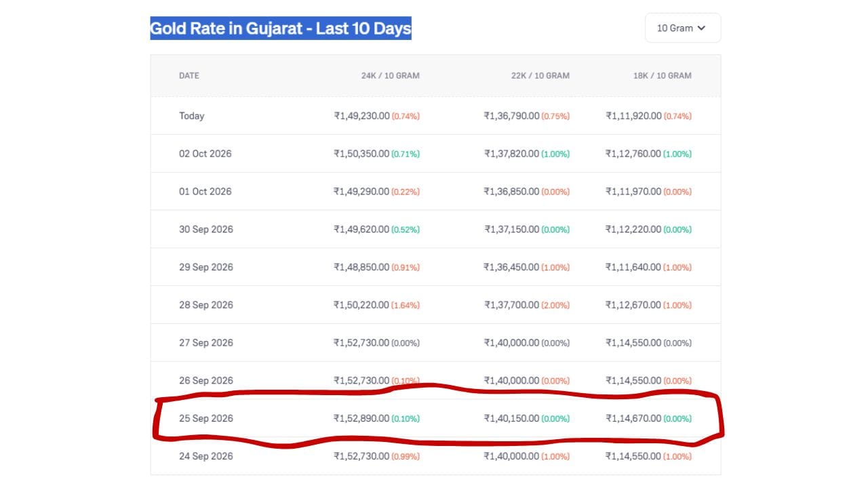Select the 27 Sep 2026 date
This screenshot has width=868, height=488.
[206, 343]
